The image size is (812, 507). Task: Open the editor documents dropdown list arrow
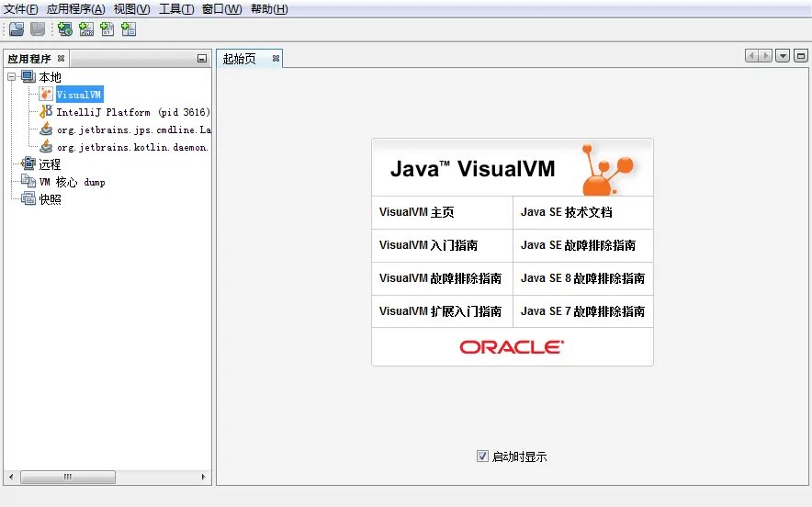[783, 55]
